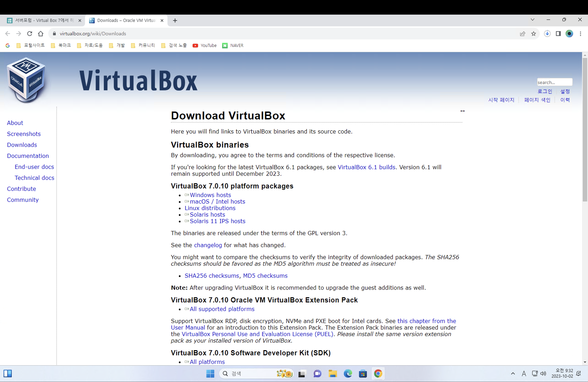Viewport: 588px width, 382px height.
Task: Toggle the Windows widgets panel button
Action: [x=8, y=374]
